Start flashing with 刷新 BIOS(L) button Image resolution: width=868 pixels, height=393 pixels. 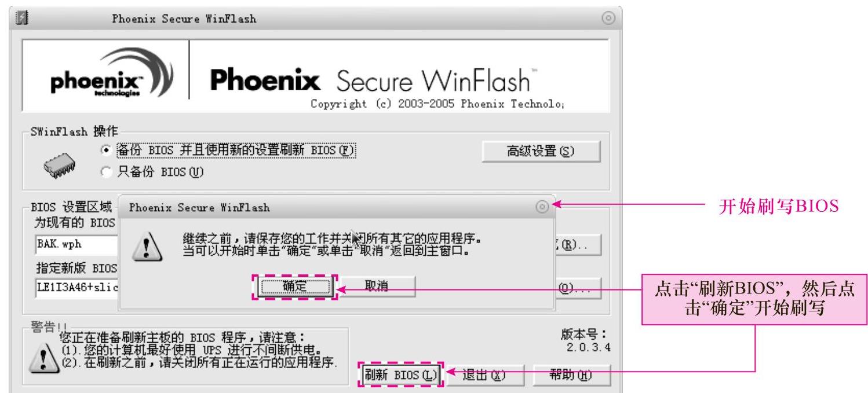click(x=399, y=374)
